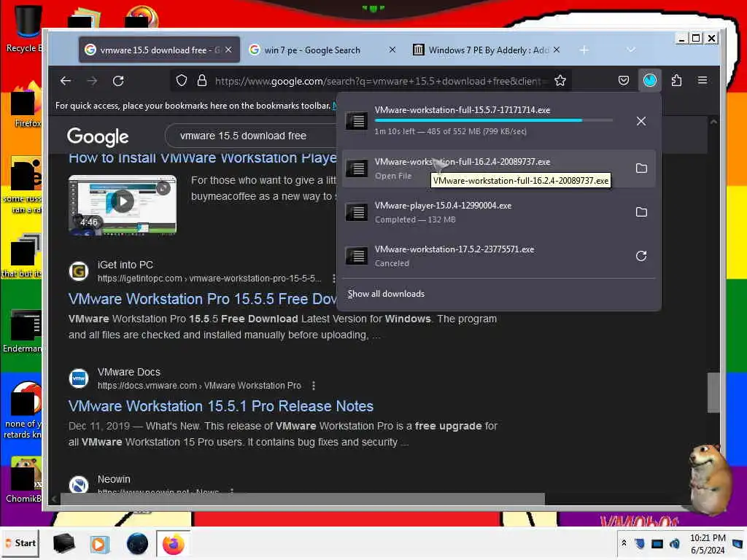Open a new browser tab
Screen dimensions: 747x560
pos(584,50)
